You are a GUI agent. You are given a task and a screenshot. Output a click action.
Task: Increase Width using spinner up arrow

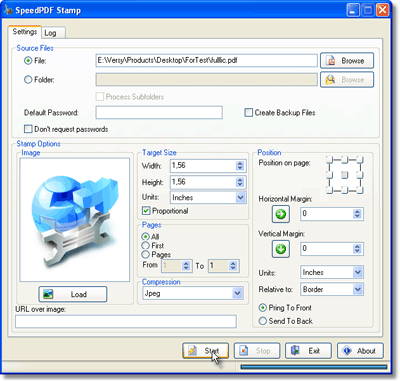(240, 163)
